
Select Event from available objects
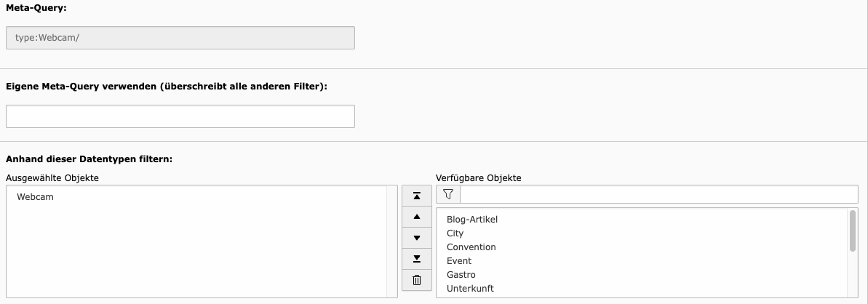(x=459, y=261)
